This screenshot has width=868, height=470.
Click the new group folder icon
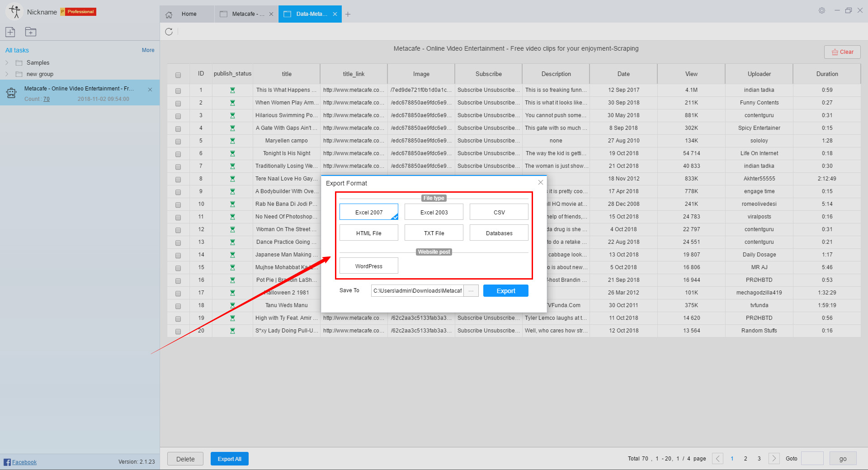[31, 32]
